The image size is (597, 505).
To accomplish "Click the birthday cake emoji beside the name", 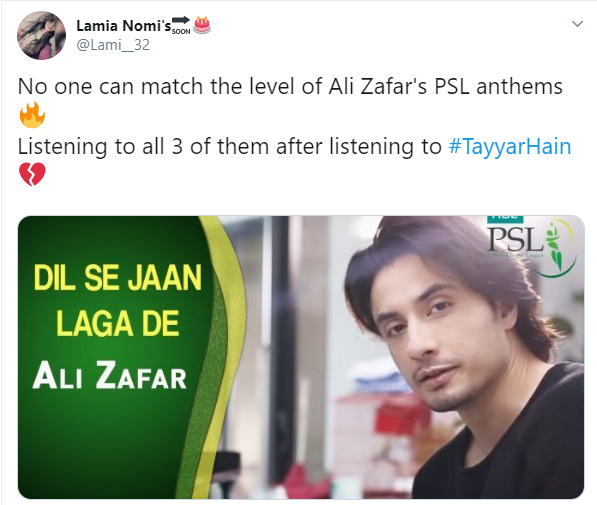I will pos(202,25).
